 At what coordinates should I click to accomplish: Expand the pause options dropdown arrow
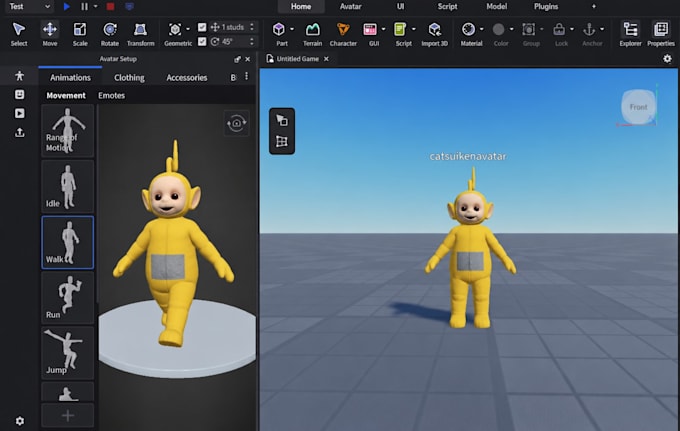[x=95, y=7]
